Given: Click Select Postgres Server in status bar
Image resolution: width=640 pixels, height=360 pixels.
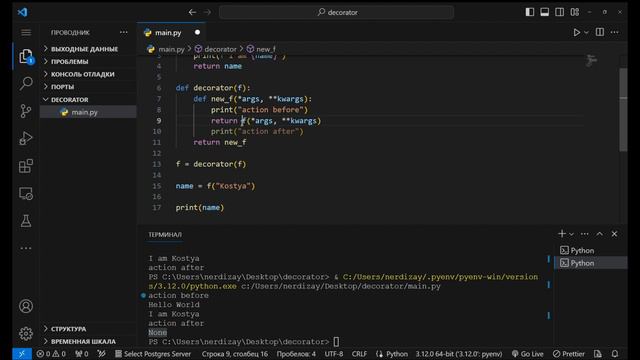Looking at the screenshot, I should (x=153, y=354).
